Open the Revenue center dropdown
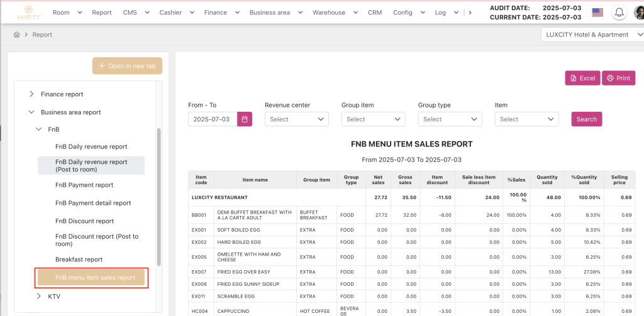The image size is (644, 316). click(296, 119)
